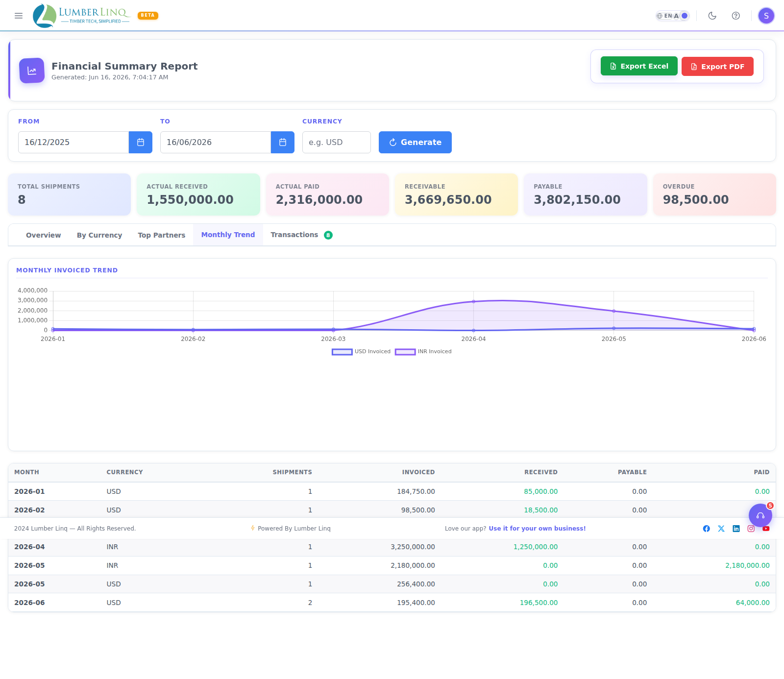Toggle the EN/A language switch
The height and width of the screenshot is (679, 784).
pyautogui.click(x=672, y=16)
